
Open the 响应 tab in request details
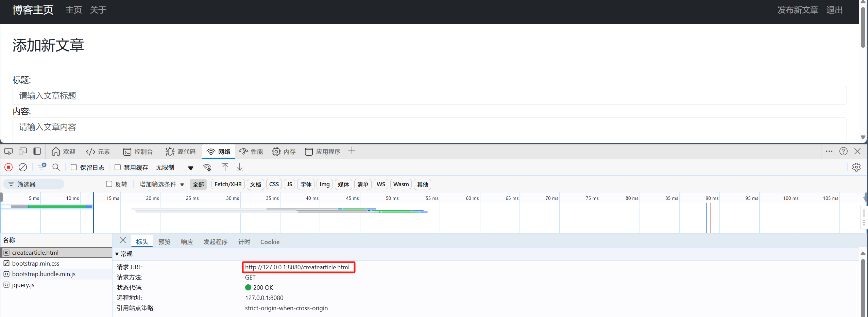click(187, 242)
